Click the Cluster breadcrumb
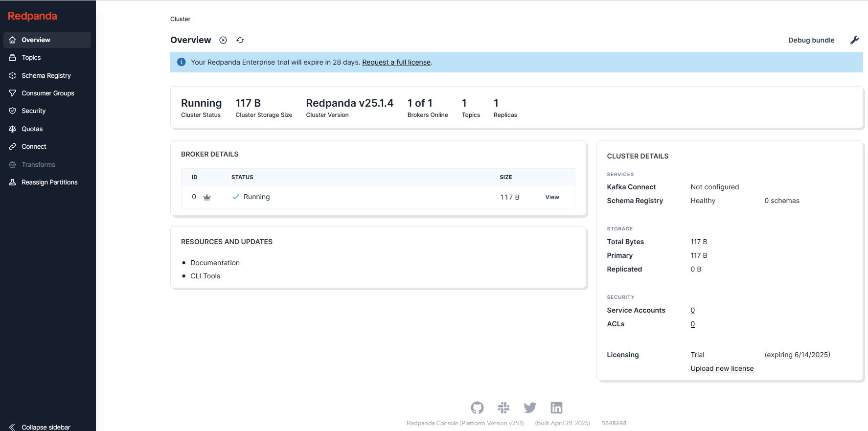 180,19
